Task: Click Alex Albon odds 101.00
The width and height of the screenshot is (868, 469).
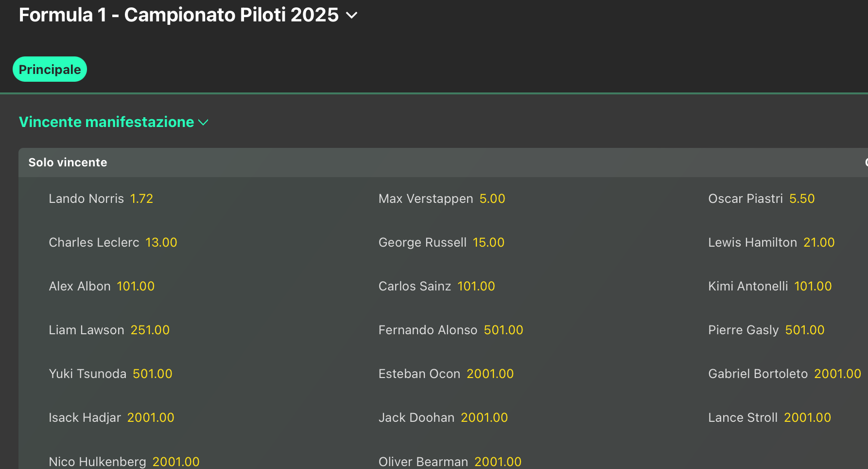Action: point(136,287)
